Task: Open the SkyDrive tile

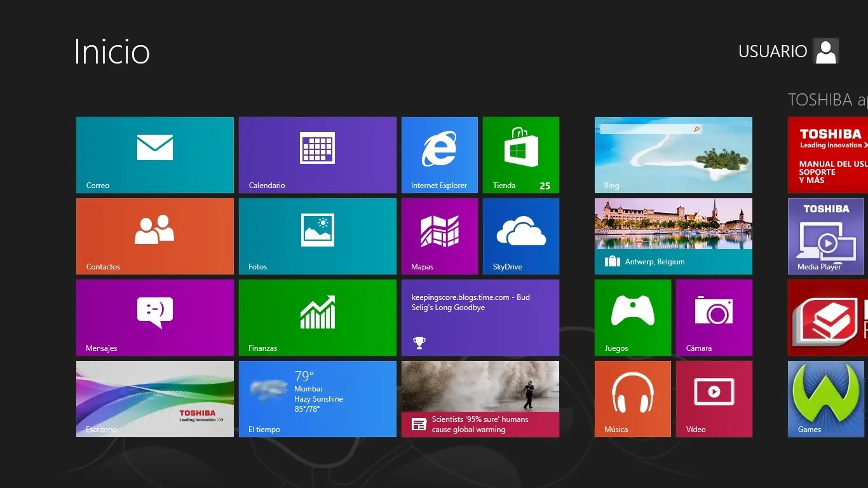Action: pyautogui.click(x=521, y=236)
